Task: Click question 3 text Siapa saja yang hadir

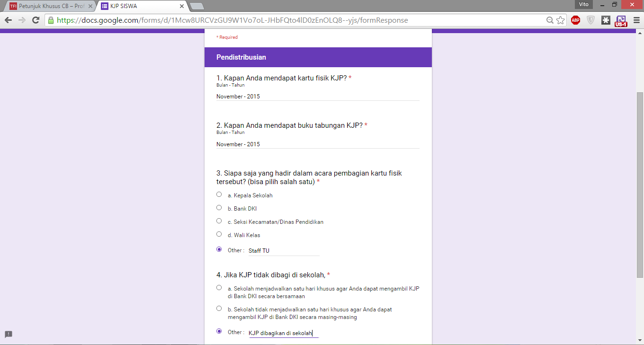Action: pos(309,177)
